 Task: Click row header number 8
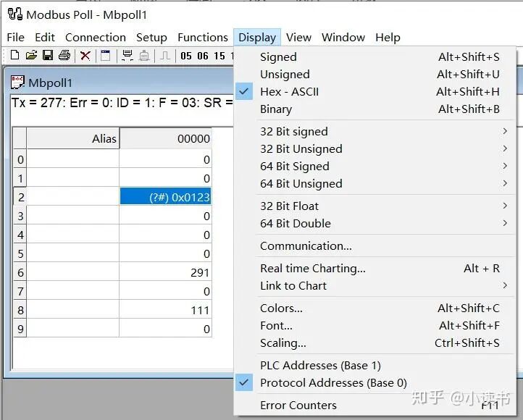tap(20, 310)
